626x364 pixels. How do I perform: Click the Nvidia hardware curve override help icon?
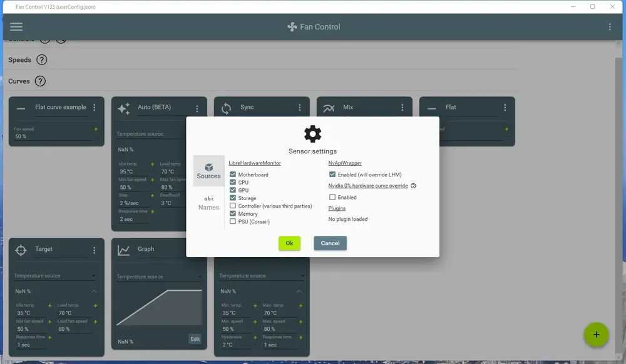point(413,186)
